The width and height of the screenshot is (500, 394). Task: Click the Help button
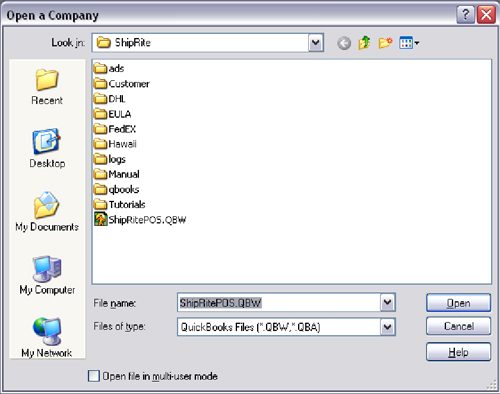(x=458, y=352)
